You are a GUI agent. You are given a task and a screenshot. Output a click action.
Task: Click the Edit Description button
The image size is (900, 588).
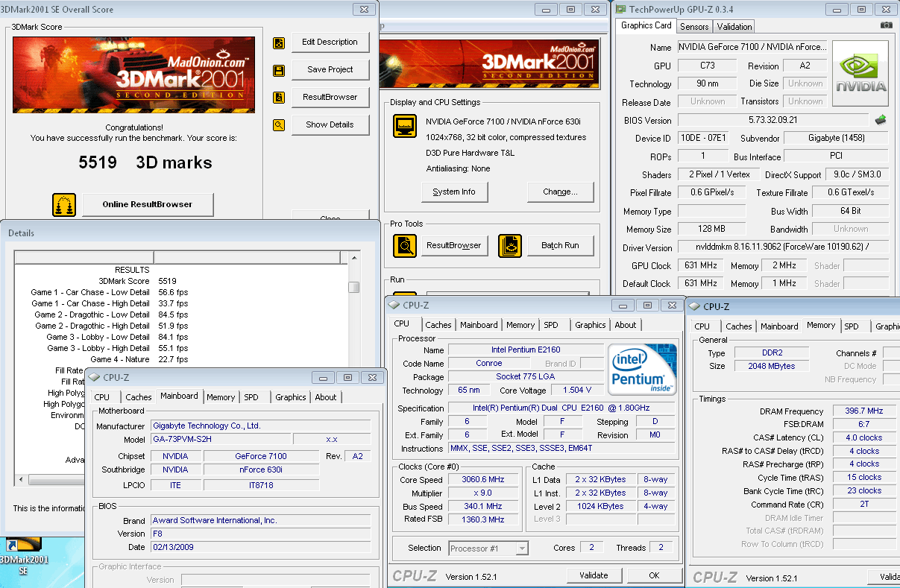(330, 42)
